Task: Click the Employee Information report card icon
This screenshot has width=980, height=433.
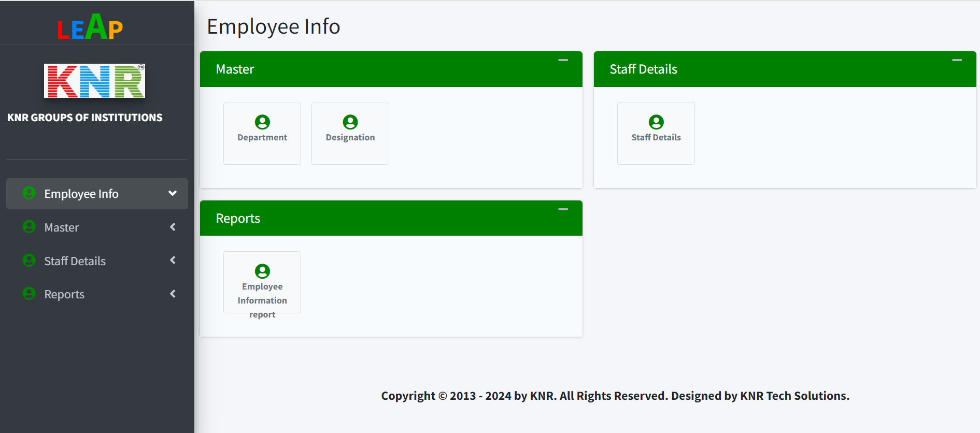Action: (262, 271)
